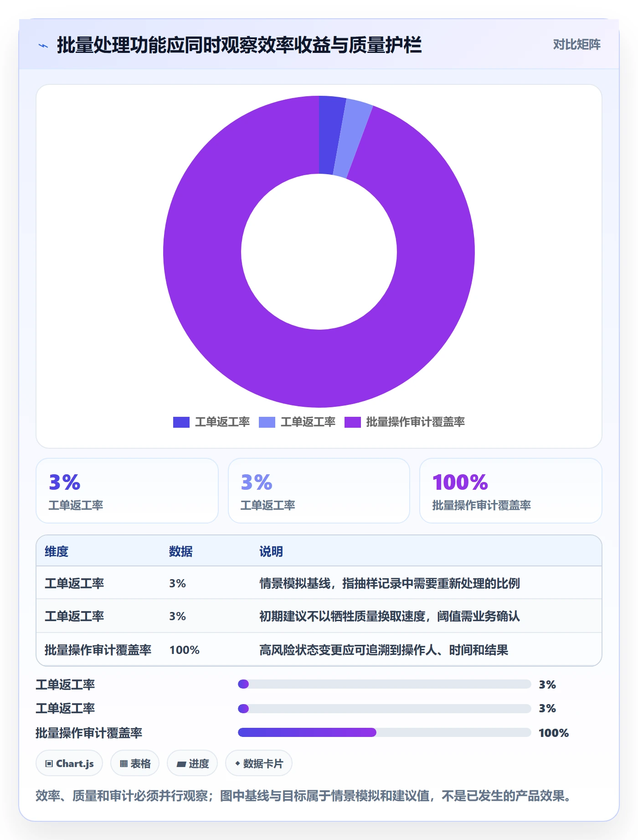Click the 100% cell in the table
This screenshot has width=638, height=840.
tap(185, 650)
